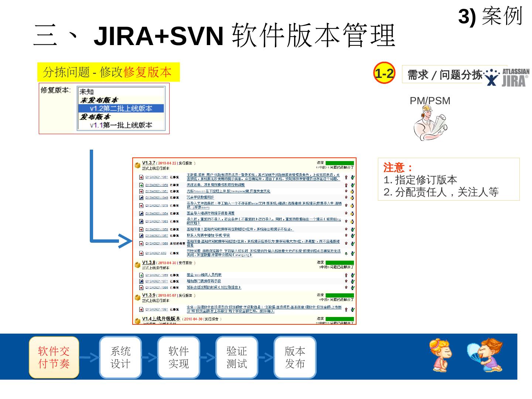Viewport: 532px width, 399px height.
Task: Click issue type icon for 延长会话过期的时间 row
Action: coord(141,287)
